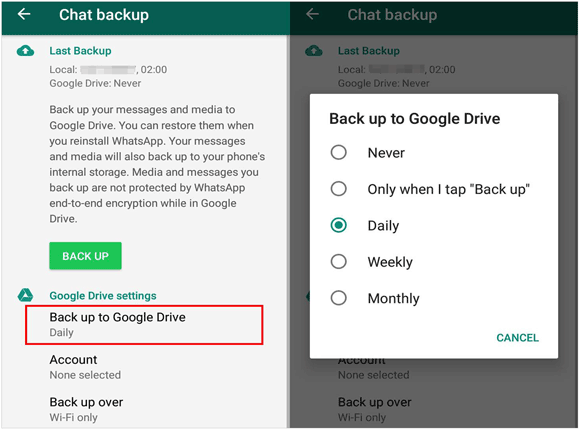This screenshot has height=430, width=580.
Task: Tap the green BACK UP button
Action: pyautogui.click(x=85, y=256)
